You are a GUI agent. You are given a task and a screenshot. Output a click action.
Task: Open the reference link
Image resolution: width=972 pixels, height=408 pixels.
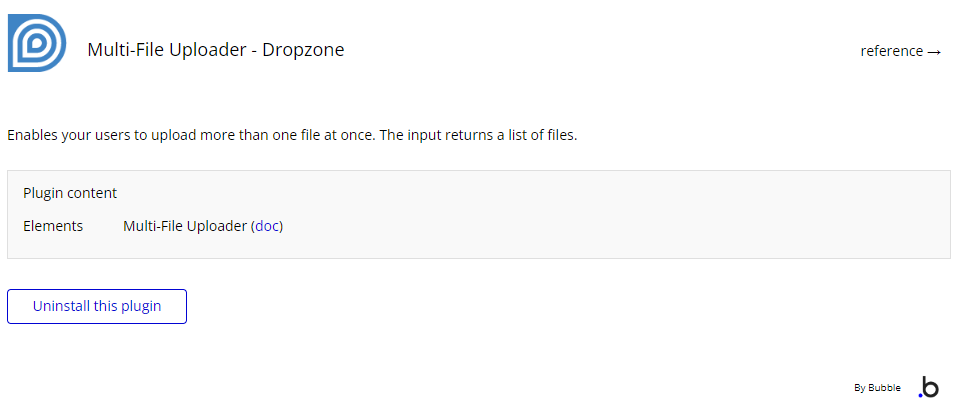[891, 51]
